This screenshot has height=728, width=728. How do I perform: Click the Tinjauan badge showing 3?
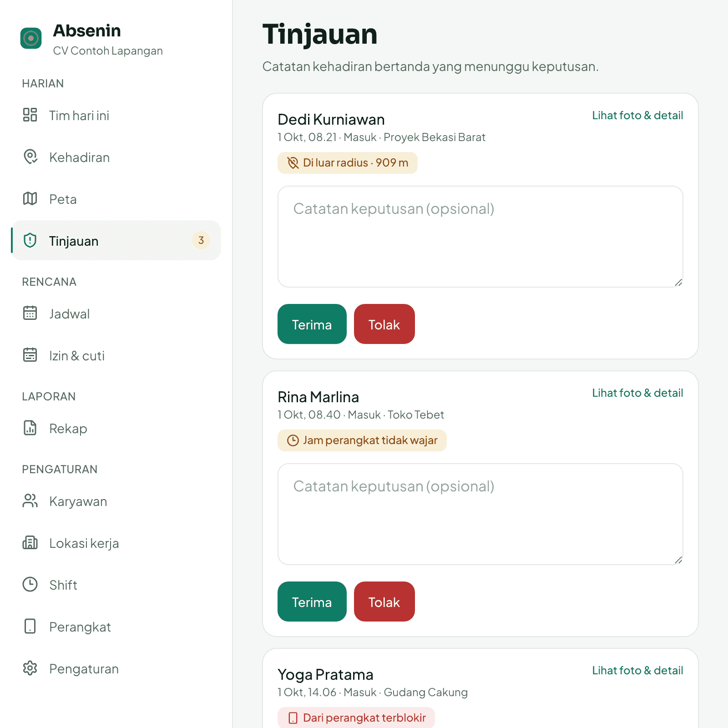(x=201, y=240)
